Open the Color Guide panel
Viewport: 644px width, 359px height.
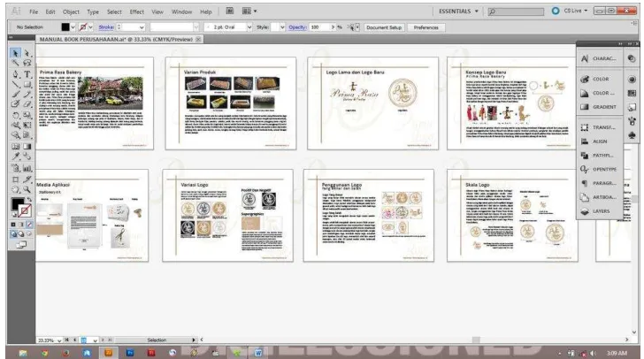[600, 93]
